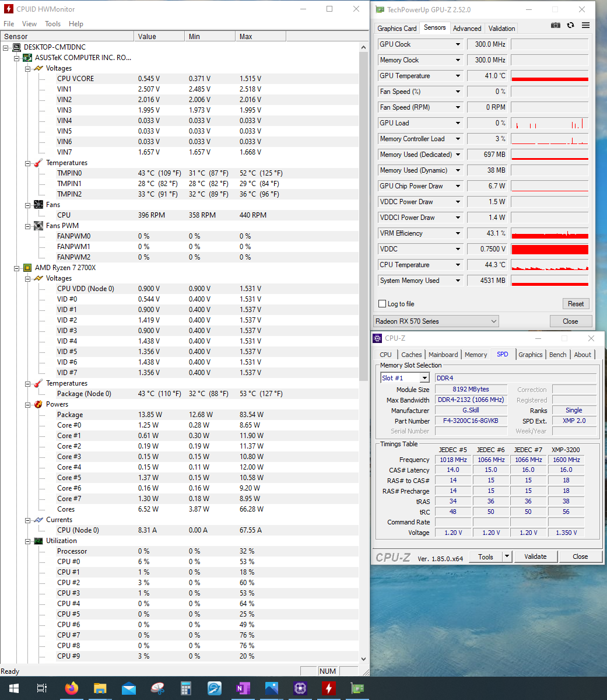This screenshot has width=607, height=700.
Task: Click the Powers flame icon
Action: pyautogui.click(x=38, y=404)
